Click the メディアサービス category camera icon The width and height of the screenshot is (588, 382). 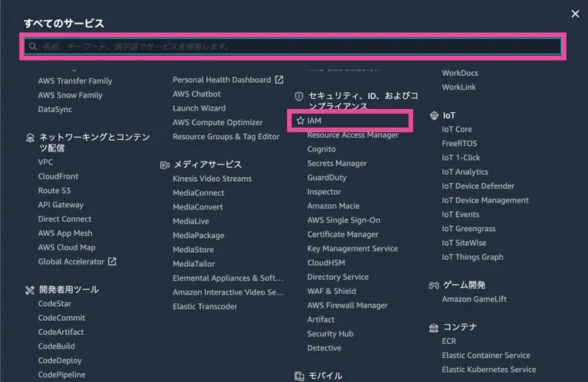pyautogui.click(x=165, y=165)
